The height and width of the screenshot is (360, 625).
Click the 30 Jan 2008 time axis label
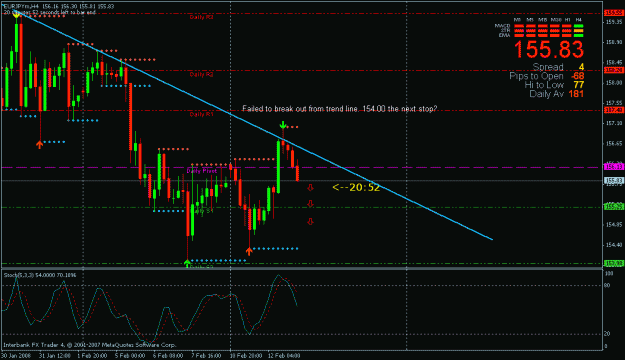coord(16,356)
